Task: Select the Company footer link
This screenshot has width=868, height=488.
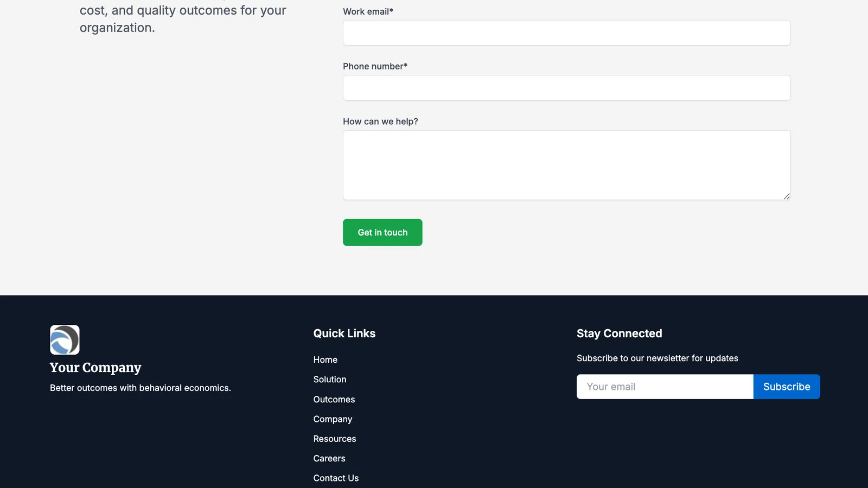Action: pyautogui.click(x=333, y=419)
